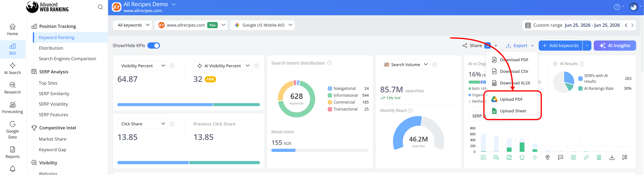Click the Export button

pyautogui.click(x=520, y=46)
